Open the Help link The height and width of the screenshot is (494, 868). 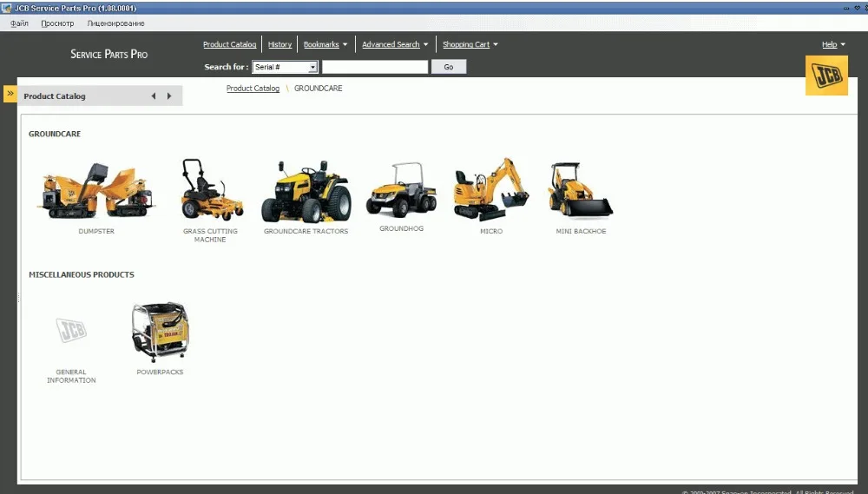pos(829,44)
